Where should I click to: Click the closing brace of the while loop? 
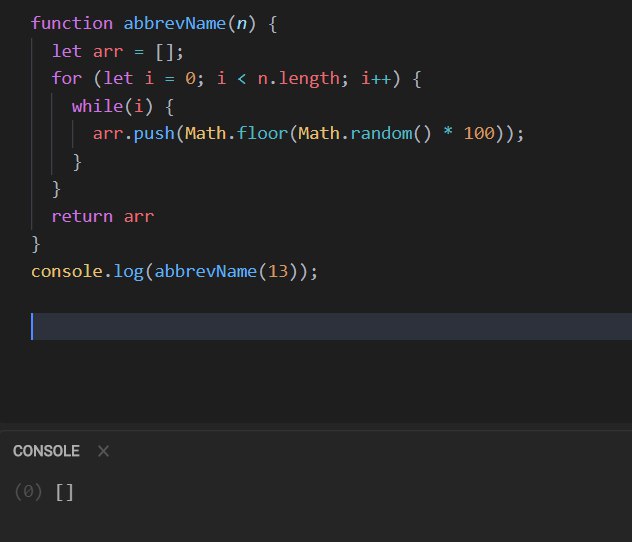77,162
